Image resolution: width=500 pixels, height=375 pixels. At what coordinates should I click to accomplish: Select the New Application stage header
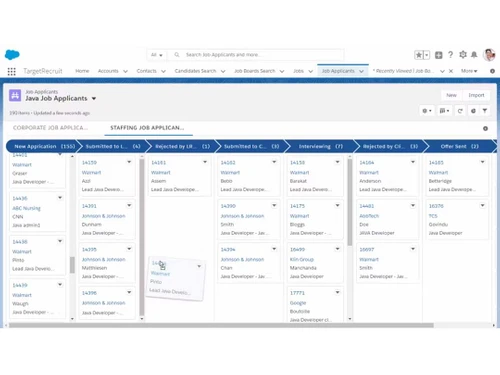(43, 146)
